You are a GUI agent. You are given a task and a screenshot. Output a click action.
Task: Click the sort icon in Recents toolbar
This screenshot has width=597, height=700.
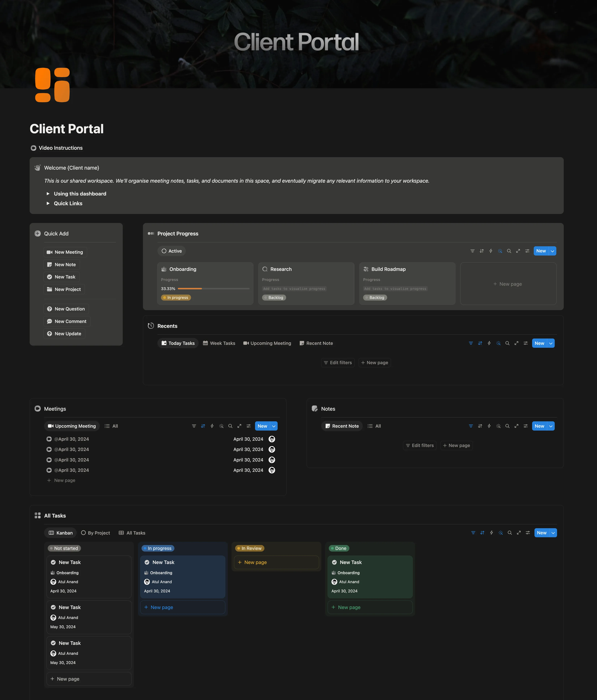click(480, 343)
